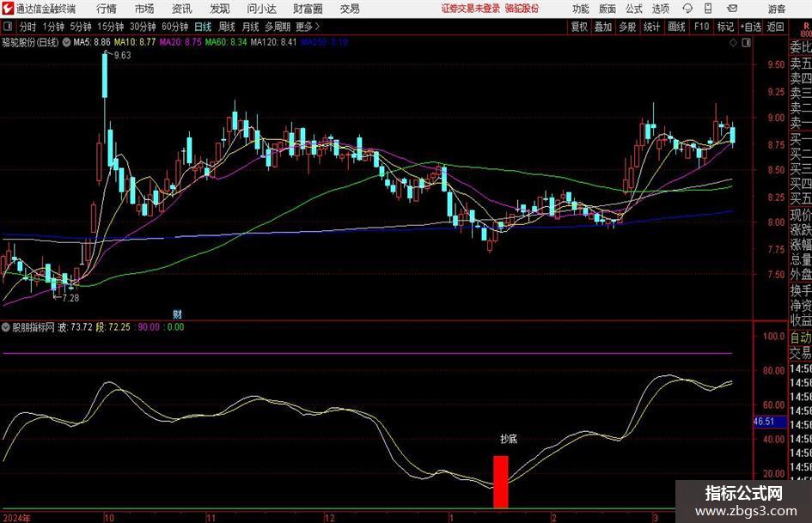Open the 选项 menu
812x523 pixels.
click(x=661, y=9)
